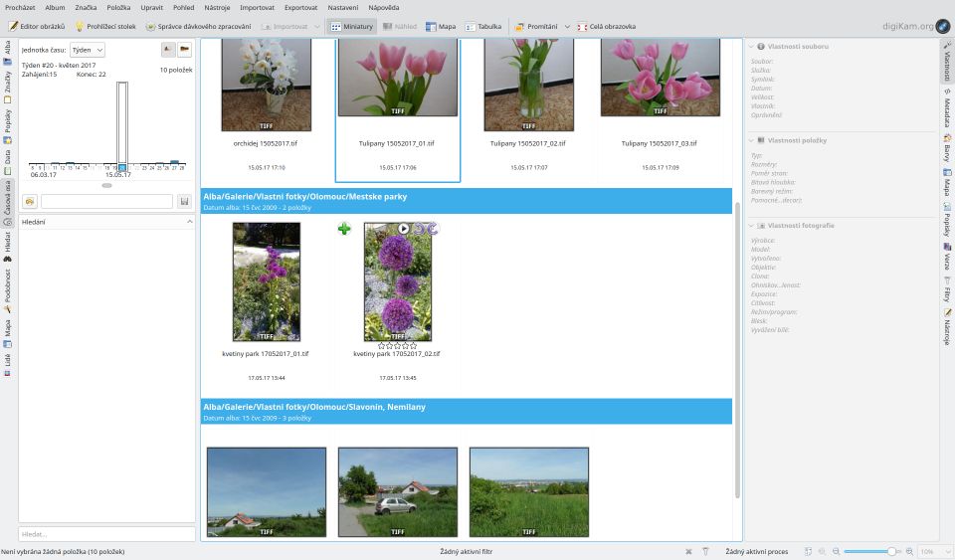Click the digiKam.org logo icon
Image resolution: width=955 pixels, height=560 pixels.
tap(942, 26)
